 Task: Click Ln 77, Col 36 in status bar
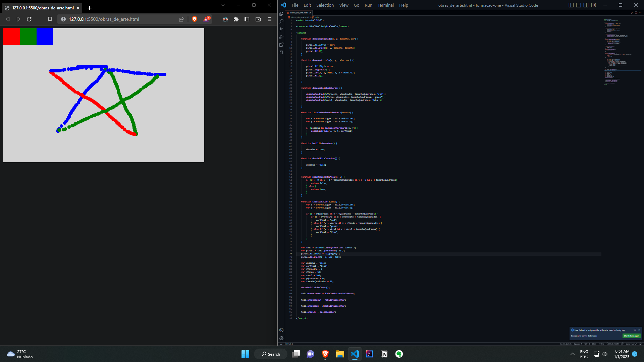click(566, 344)
